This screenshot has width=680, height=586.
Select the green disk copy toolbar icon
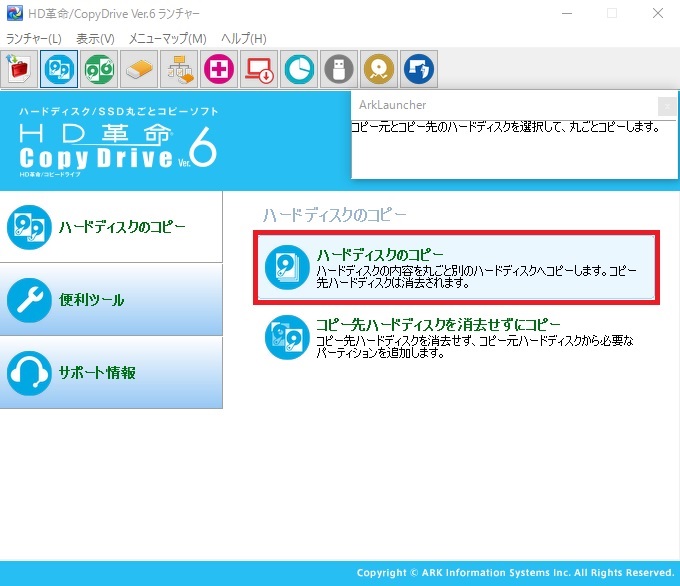(x=99, y=69)
